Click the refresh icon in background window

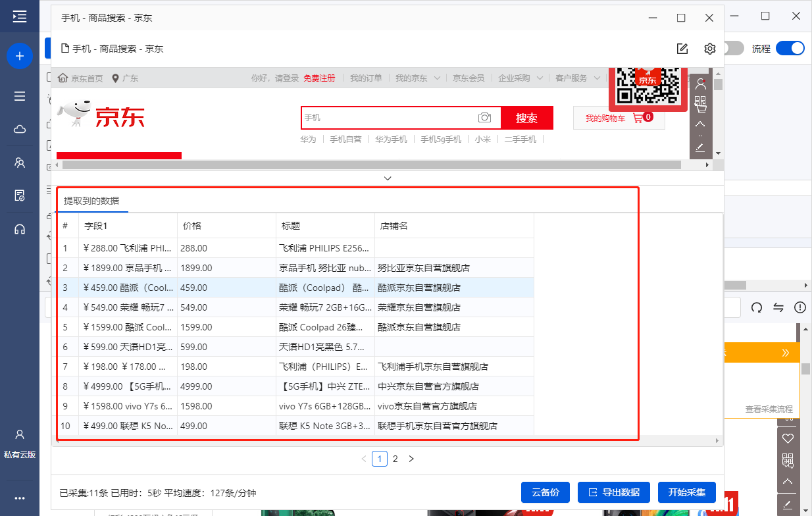coord(757,307)
